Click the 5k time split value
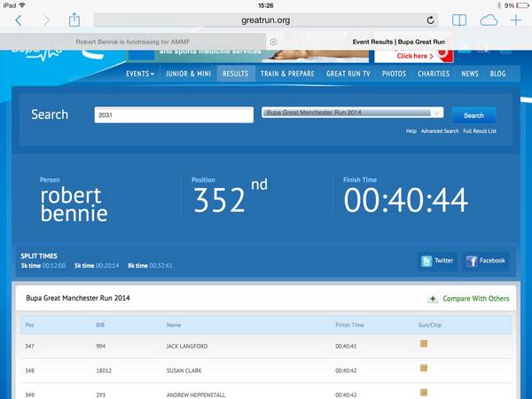The image size is (532, 399). (x=107, y=266)
